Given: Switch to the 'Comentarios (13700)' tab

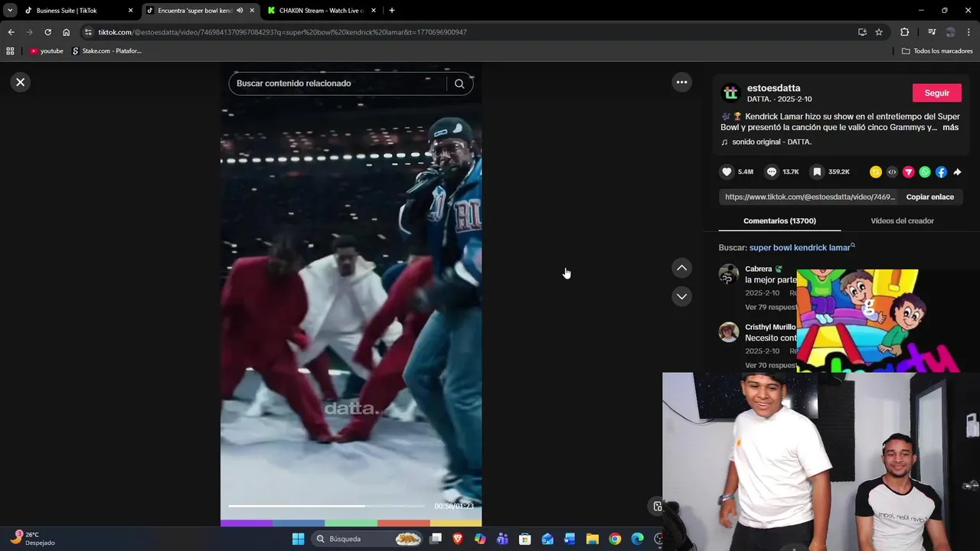Looking at the screenshot, I should click(779, 221).
